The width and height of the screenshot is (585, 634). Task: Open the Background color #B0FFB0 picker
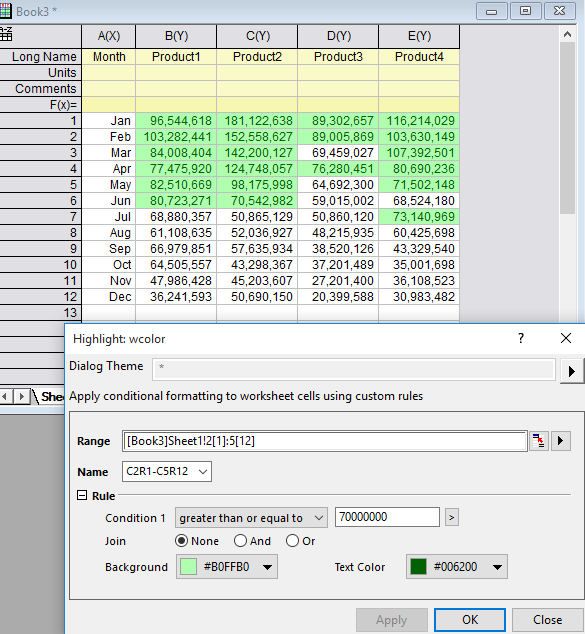coord(227,567)
